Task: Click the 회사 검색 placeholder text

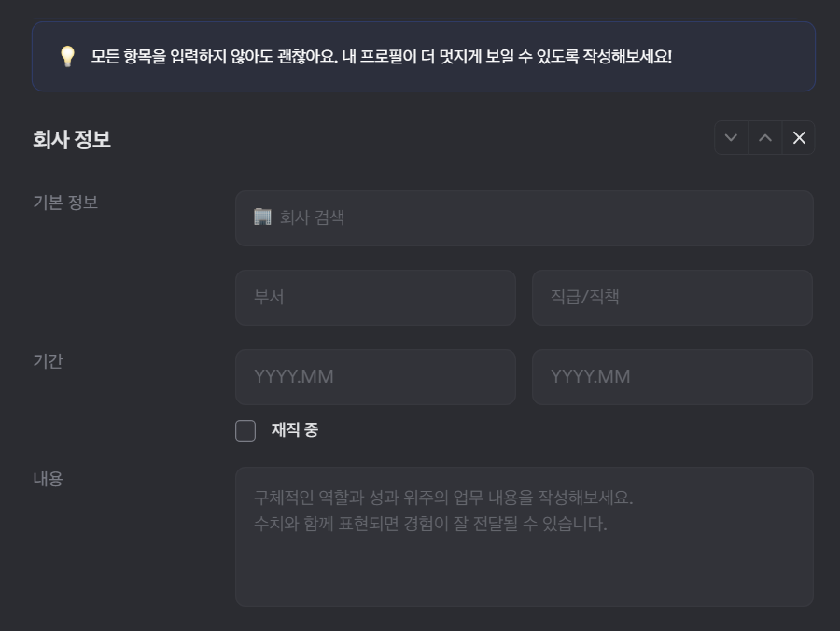Action: pos(313,217)
